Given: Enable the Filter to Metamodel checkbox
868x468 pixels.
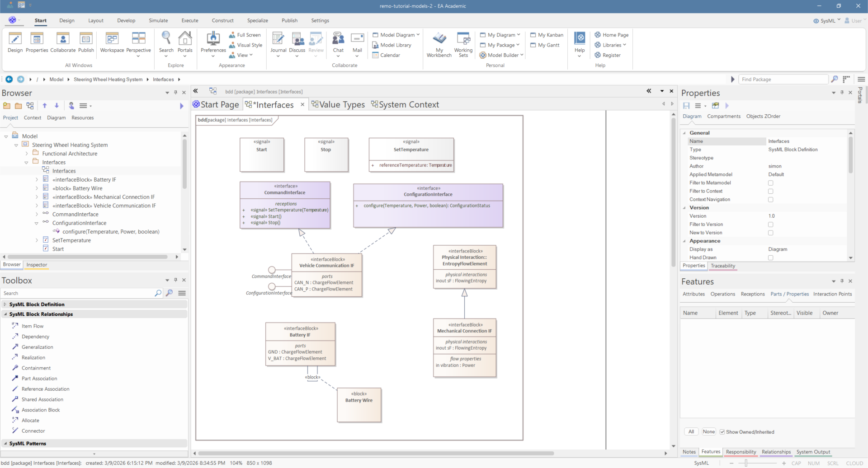Looking at the screenshot, I should click(770, 183).
